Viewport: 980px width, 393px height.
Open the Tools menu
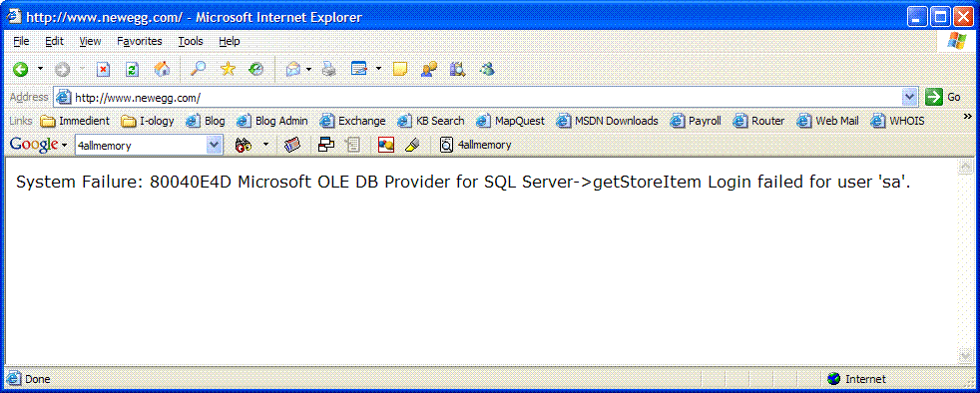tap(191, 41)
